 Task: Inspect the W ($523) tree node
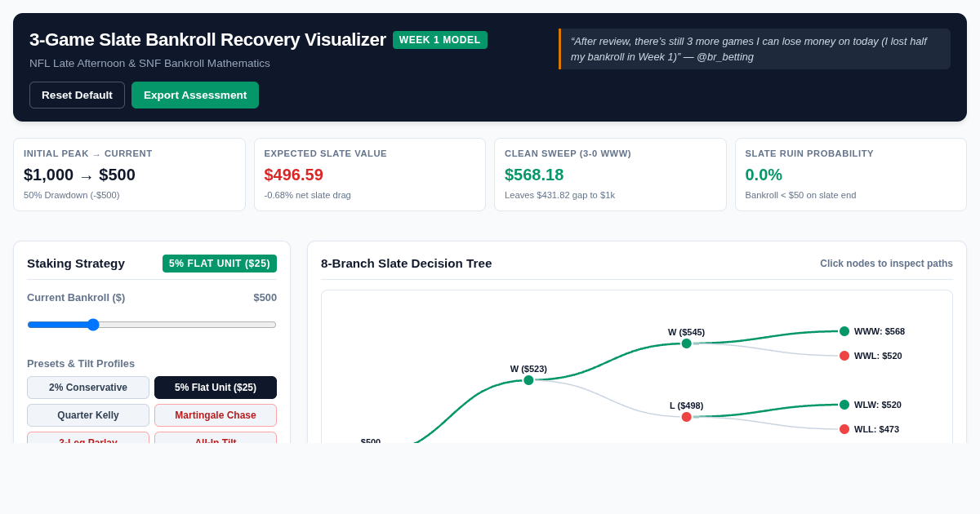tap(528, 380)
